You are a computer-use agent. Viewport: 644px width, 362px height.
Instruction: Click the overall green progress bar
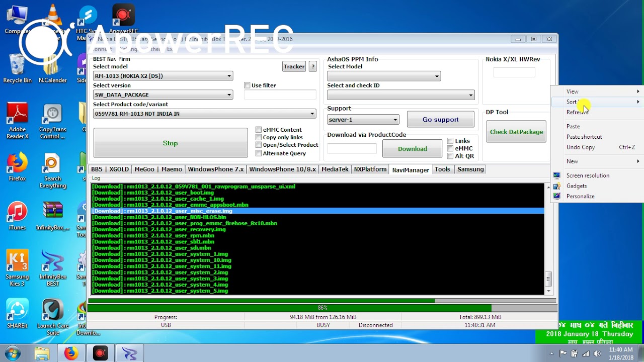pos(321,301)
